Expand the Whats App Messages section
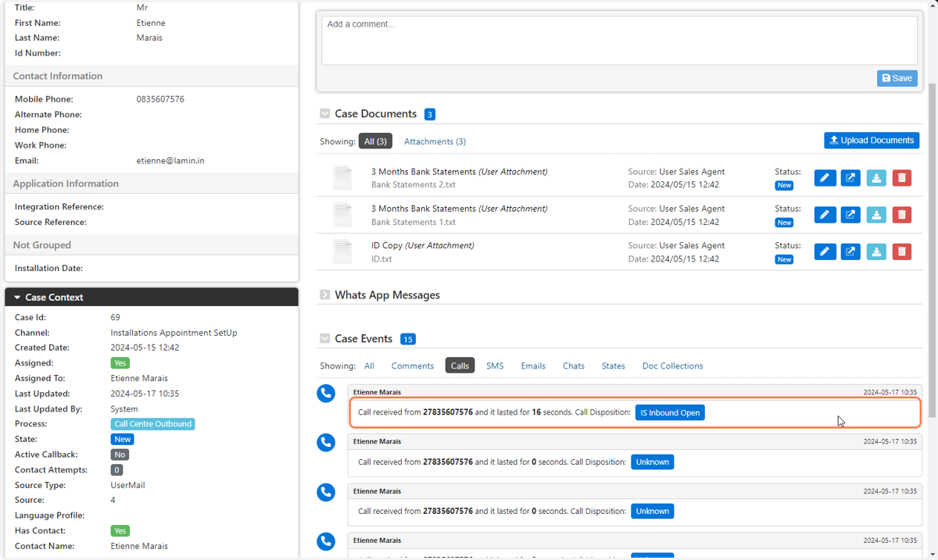The width and height of the screenshot is (938, 560). 325,295
